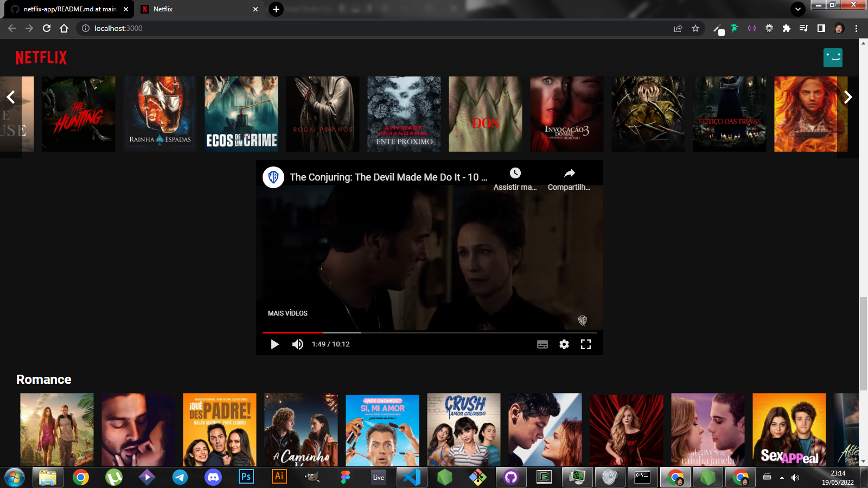
Task: Open Discord from the taskbar
Action: 213,477
